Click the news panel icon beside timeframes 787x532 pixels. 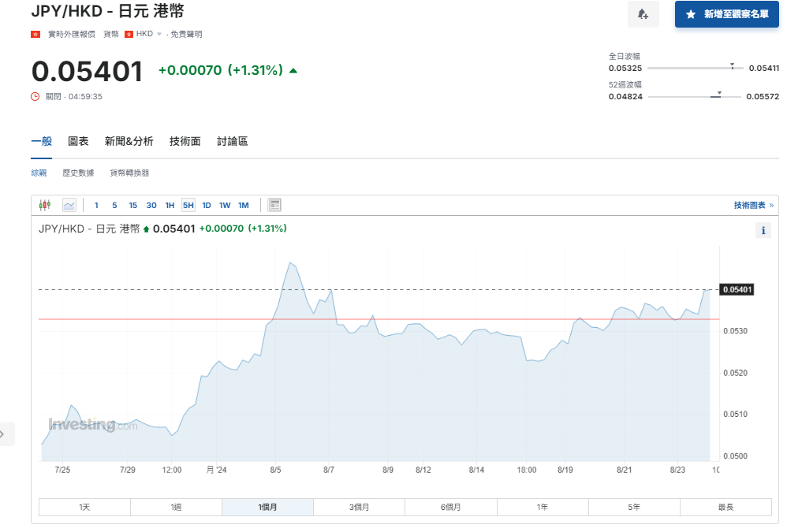[274, 204]
